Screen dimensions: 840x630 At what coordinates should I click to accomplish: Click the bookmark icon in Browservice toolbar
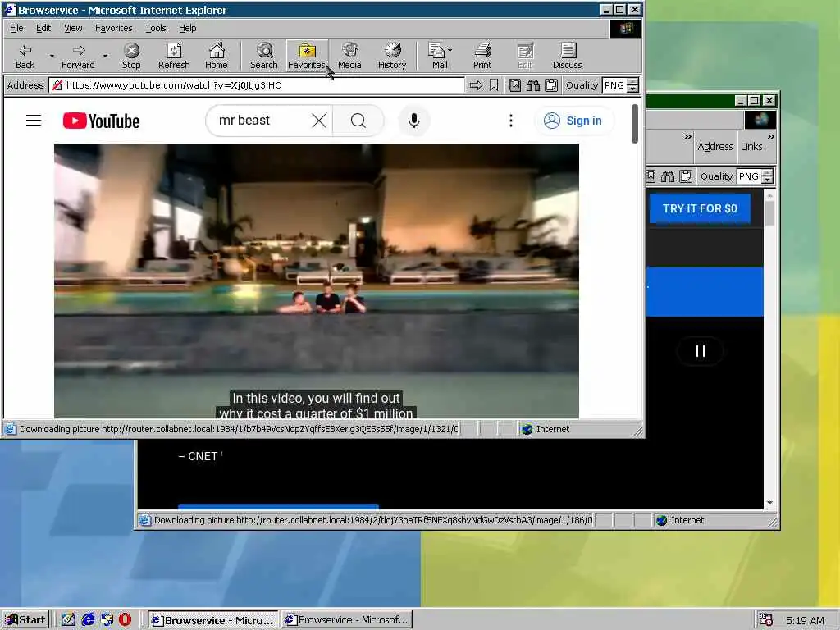tap(494, 85)
